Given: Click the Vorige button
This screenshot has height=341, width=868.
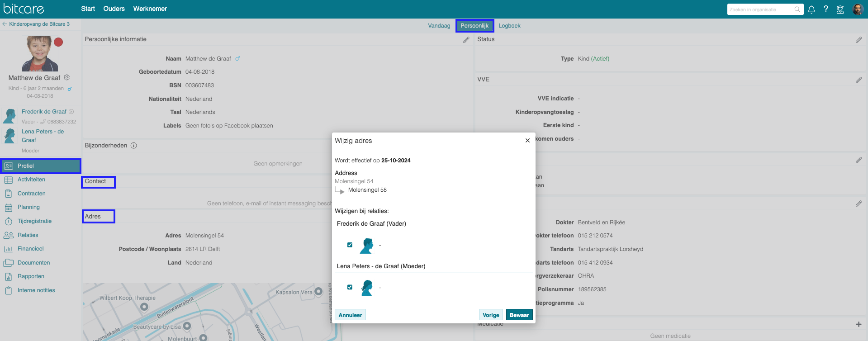Looking at the screenshot, I should tap(491, 315).
